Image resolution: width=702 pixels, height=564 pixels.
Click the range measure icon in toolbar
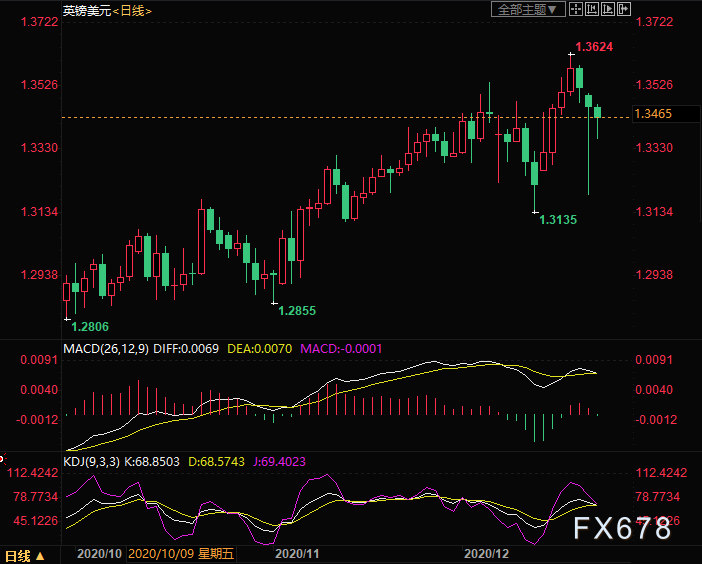pyautogui.click(x=591, y=9)
